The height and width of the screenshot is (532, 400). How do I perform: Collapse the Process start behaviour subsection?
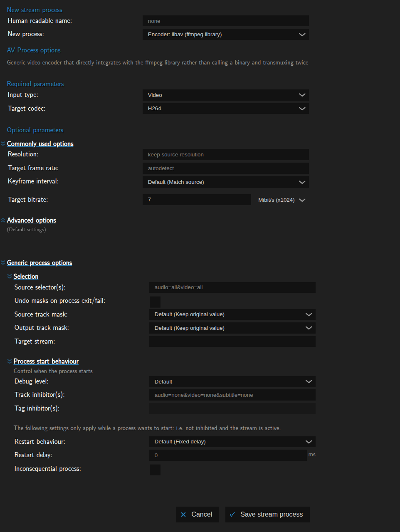point(46,361)
